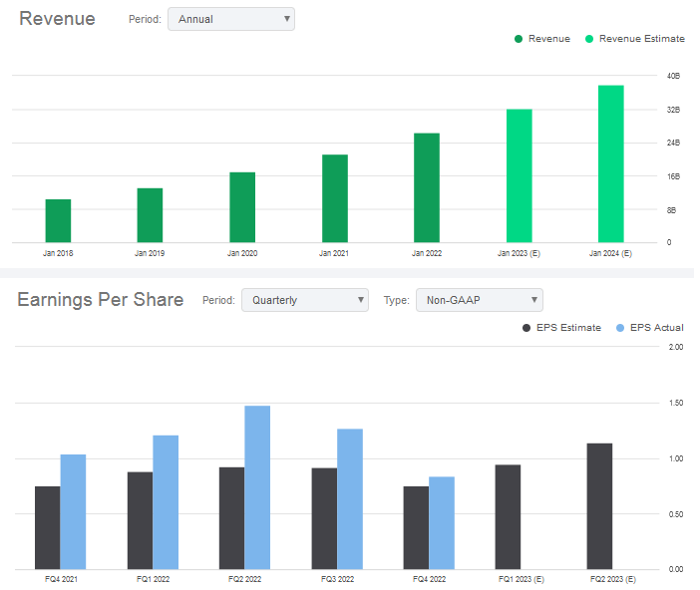700x590 pixels.
Task: Click the FQ4 2021 axis label
Action: click(61, 579)
